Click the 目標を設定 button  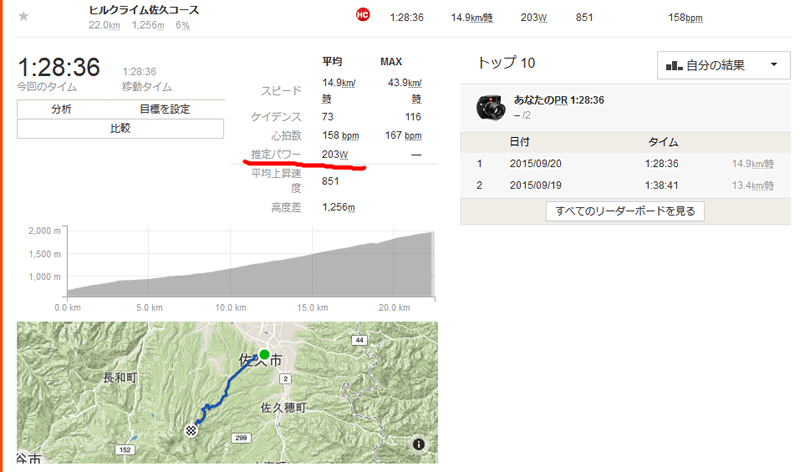point(164,109)
